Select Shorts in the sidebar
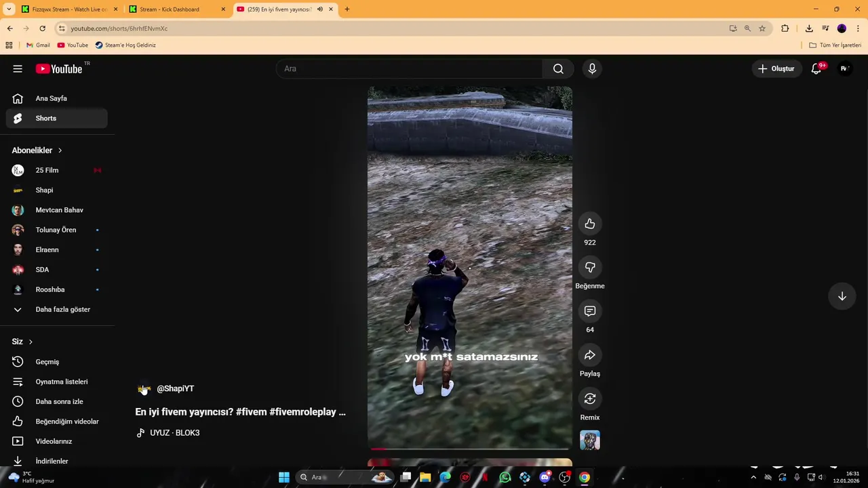Screen dimensions: 868x488 (57, 118)
